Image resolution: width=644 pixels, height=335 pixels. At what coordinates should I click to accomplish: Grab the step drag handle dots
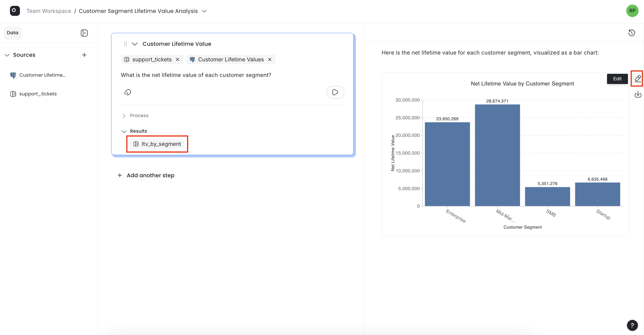click(125, 44)
